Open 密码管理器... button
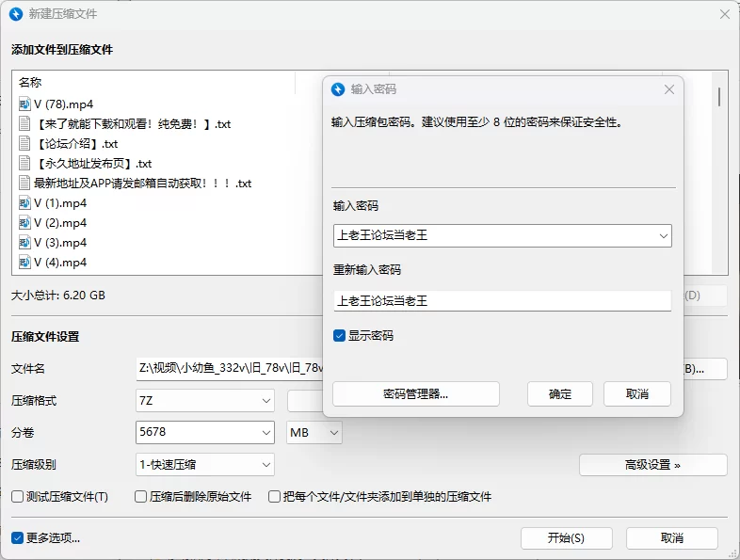Viewport: 740px width, 560px height. 415,394
